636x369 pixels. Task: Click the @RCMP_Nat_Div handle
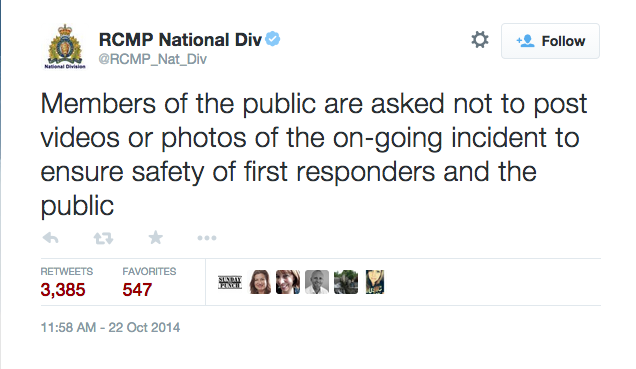[x=153, y=59]
